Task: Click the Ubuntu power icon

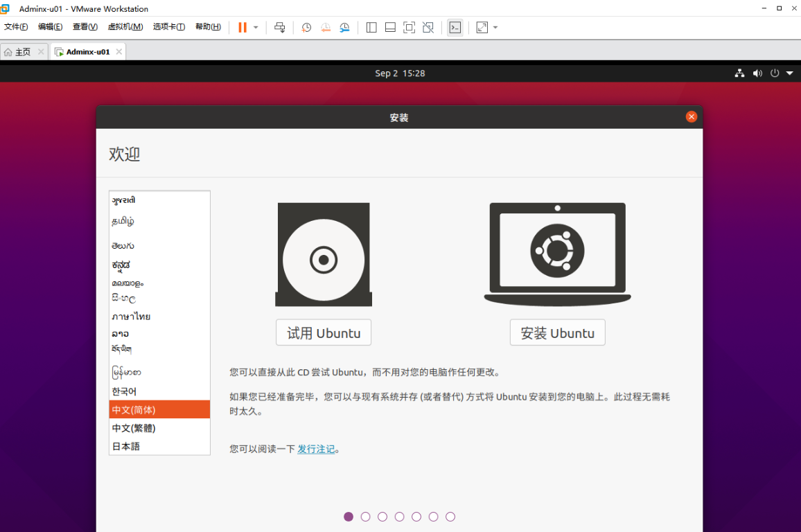Action: (x=775, y=73)
